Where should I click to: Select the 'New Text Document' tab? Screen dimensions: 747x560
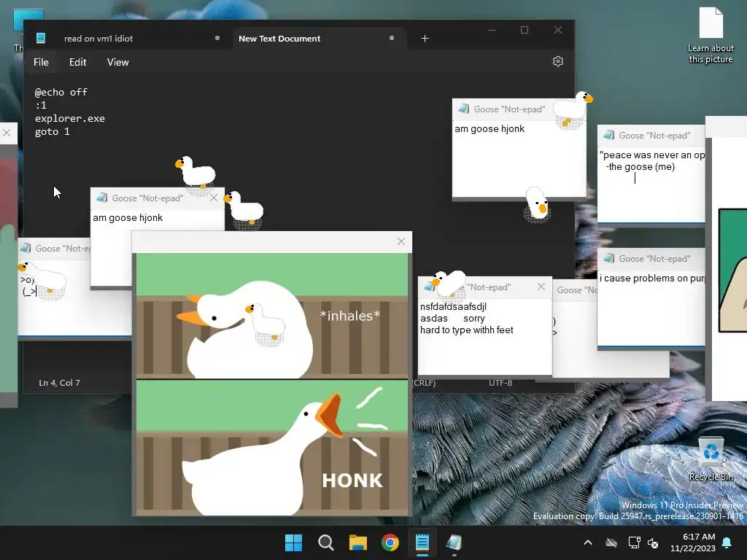click(279, 39)
